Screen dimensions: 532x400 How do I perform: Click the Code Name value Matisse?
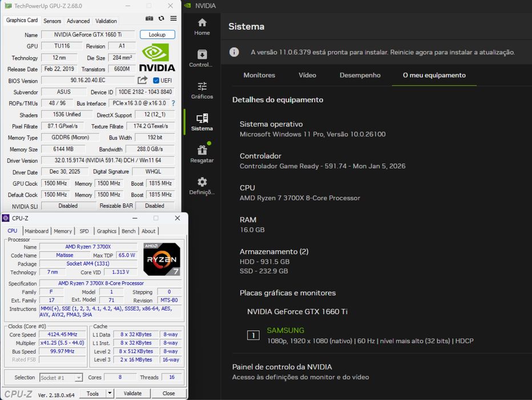click(x=65, y=255)
